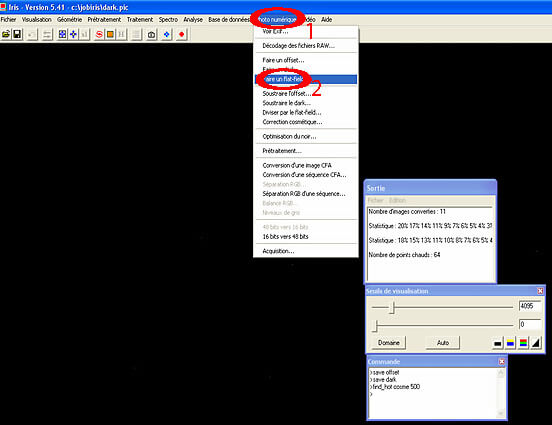Click the red-green-blue palette icon
The height and width of the screenshot is (425, 552).
pos(523,343)
